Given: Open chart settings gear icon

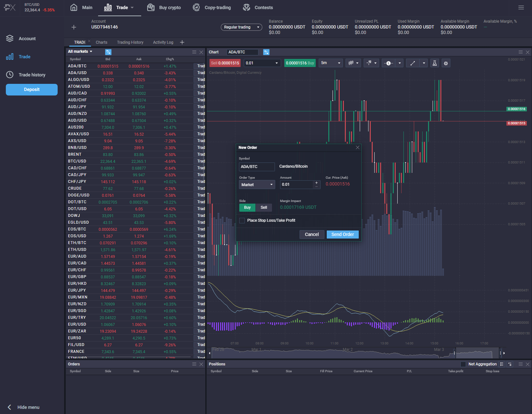Looking at the screenshot, I should coord(446,63).
